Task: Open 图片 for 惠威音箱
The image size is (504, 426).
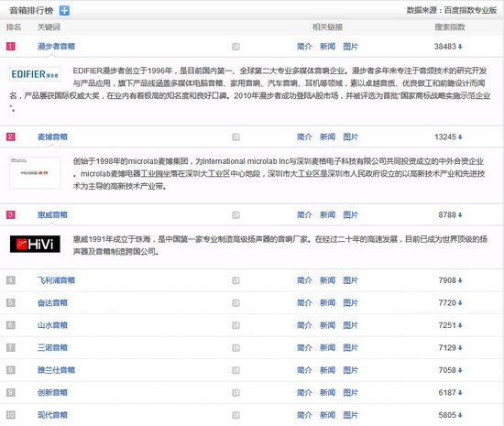Action: coord(350,215)
